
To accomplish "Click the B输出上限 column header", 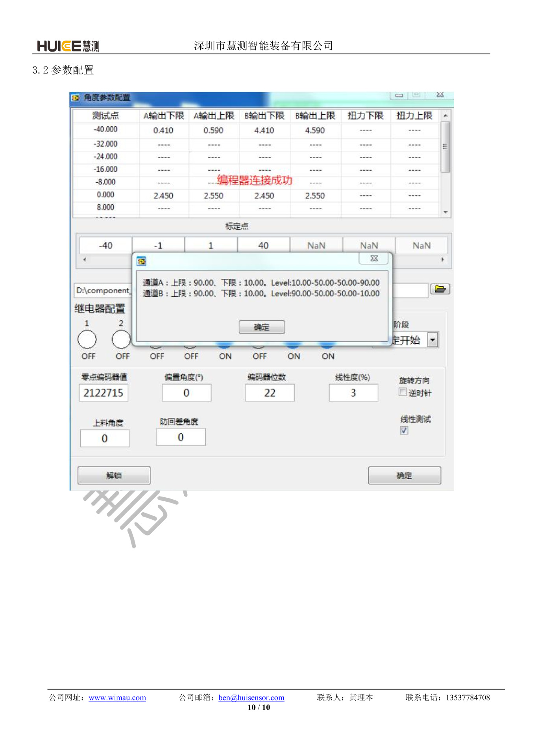I will (x=315, y=116).
